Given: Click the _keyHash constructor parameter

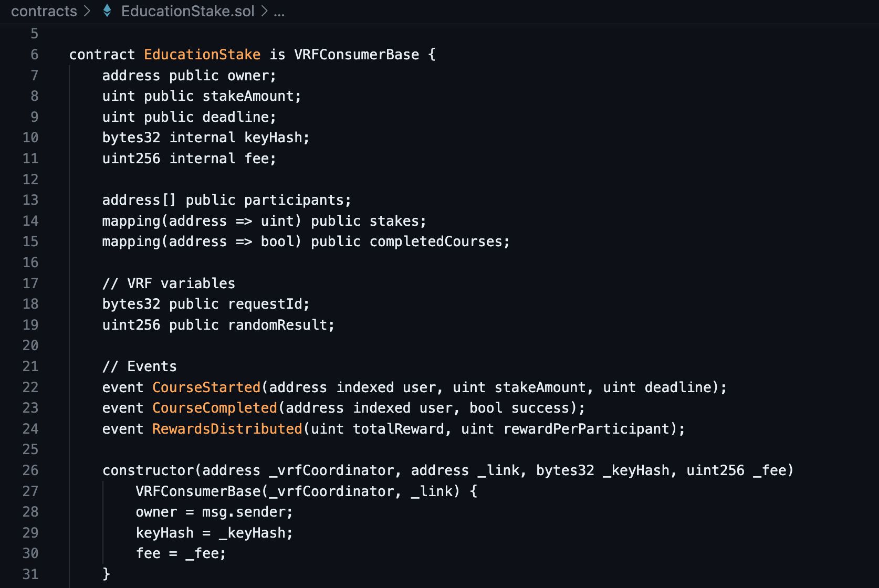Looking at the screenshot, I should pos(636,470).
